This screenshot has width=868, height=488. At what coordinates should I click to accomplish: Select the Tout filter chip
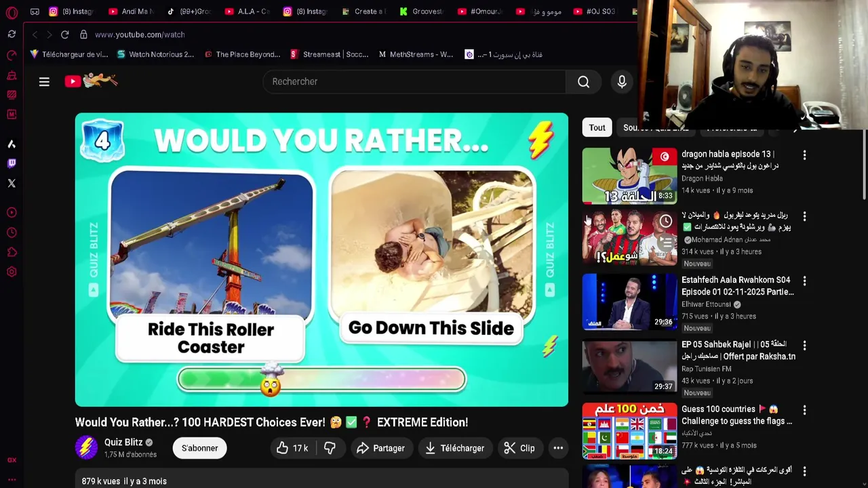coord(597,127)
